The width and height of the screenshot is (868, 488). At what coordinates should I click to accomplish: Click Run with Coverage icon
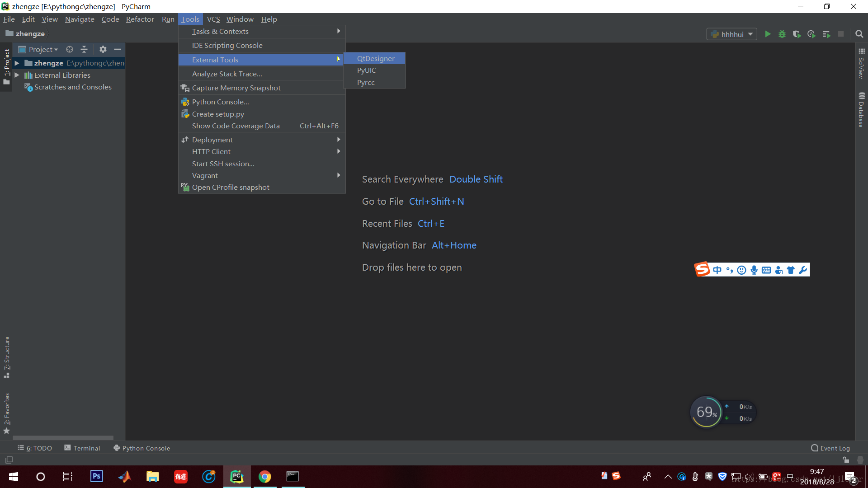click(797, 34)
